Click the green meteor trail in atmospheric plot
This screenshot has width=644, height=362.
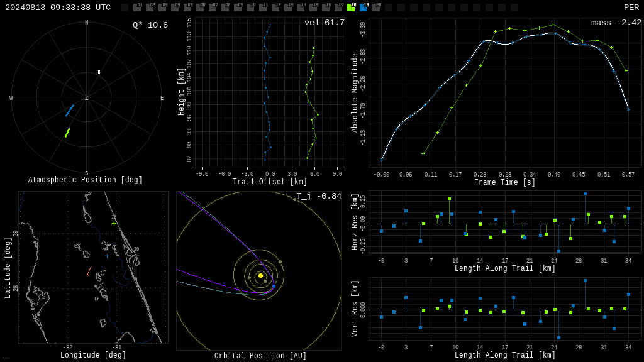(67, 133)
